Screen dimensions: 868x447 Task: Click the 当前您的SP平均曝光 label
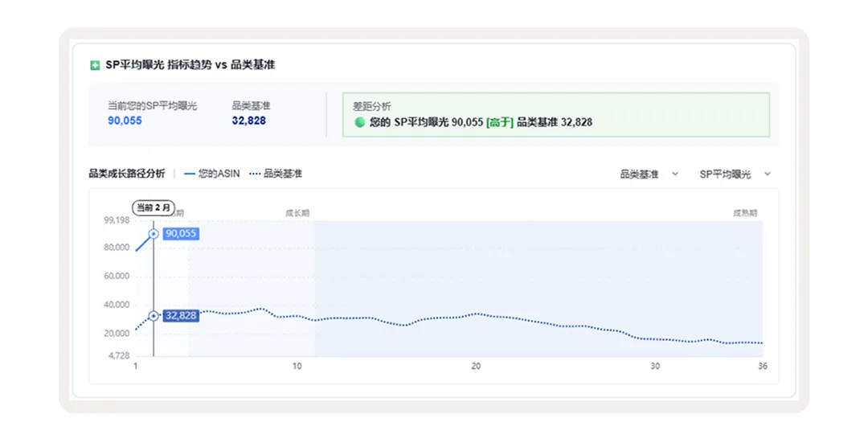coord(152,106)
